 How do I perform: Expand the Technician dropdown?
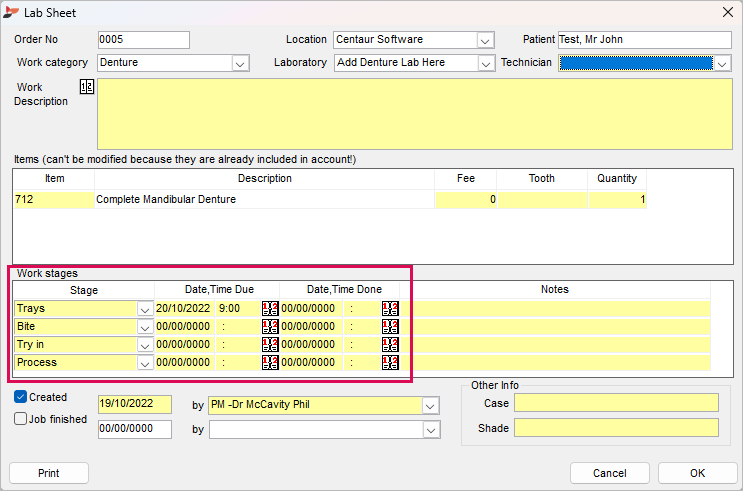[722, 63]
